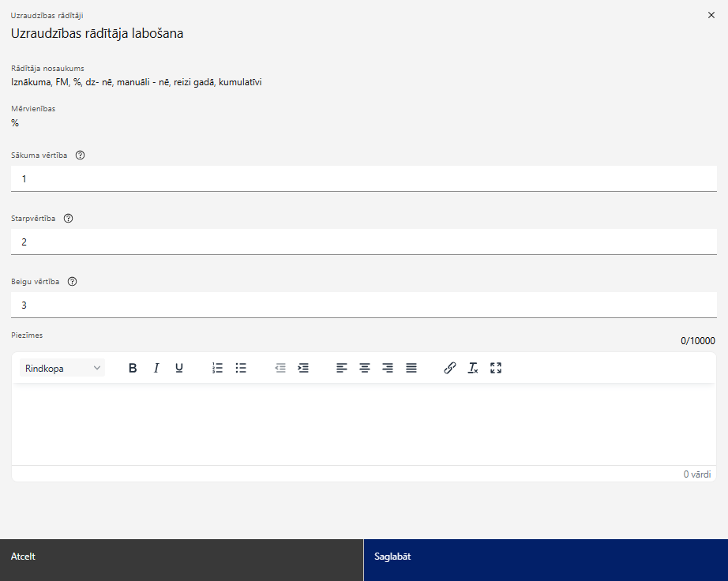
Task: Cancel editing with Atcelt button
Action: point(182,560)
